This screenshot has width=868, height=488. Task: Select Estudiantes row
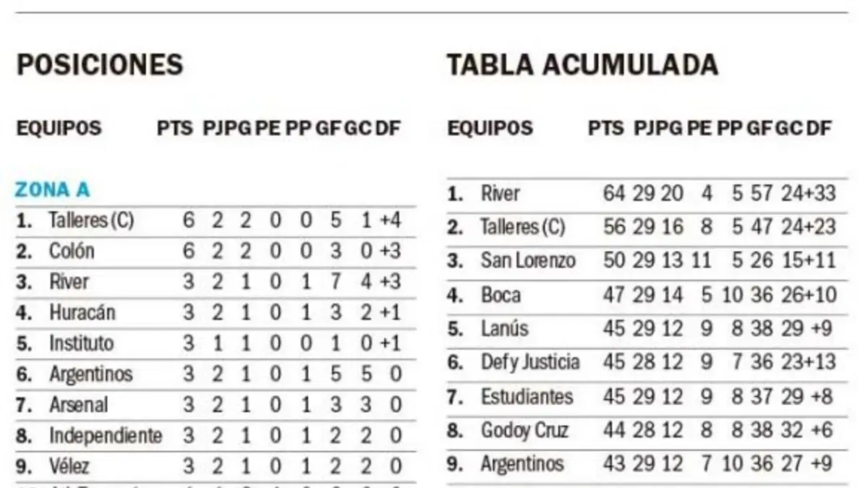(646, 396)
